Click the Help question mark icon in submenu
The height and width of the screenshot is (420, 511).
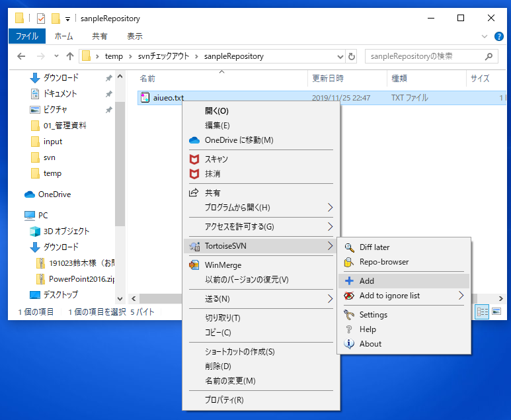pyautogui.click(x=349, y=329)
